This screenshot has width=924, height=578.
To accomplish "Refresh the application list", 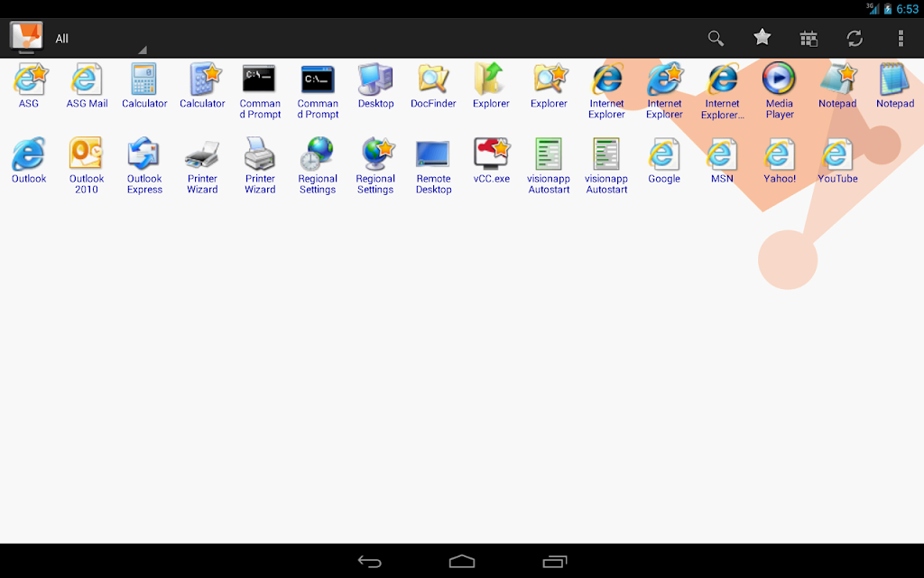I will 855,38.
